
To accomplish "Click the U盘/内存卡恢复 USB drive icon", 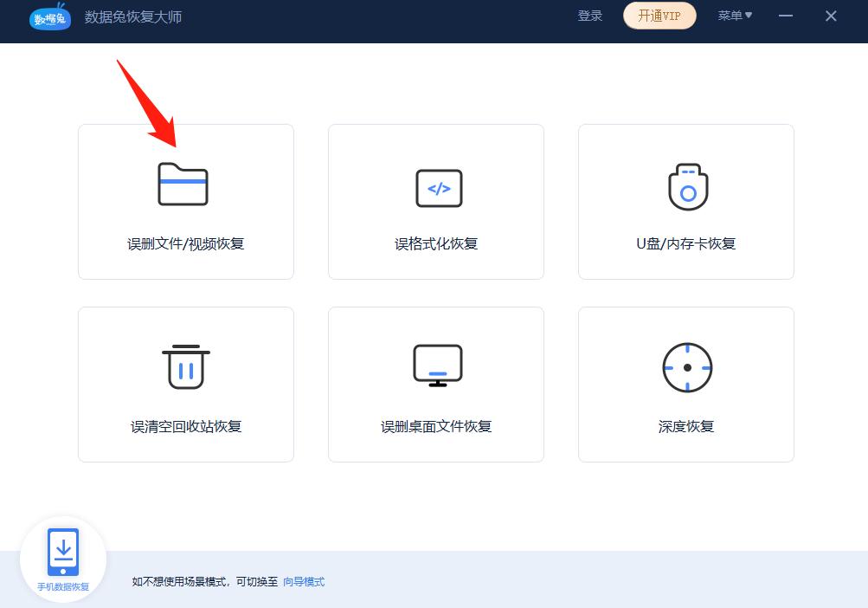I will coord(685,185).
